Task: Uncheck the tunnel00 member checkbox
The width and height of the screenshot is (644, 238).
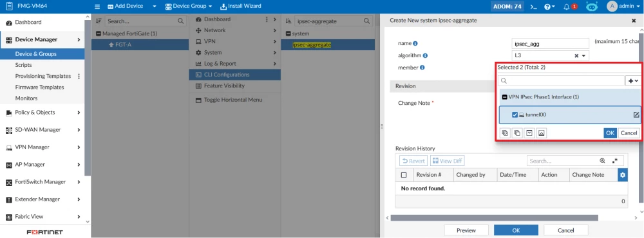Action: [x=515, y=115]
